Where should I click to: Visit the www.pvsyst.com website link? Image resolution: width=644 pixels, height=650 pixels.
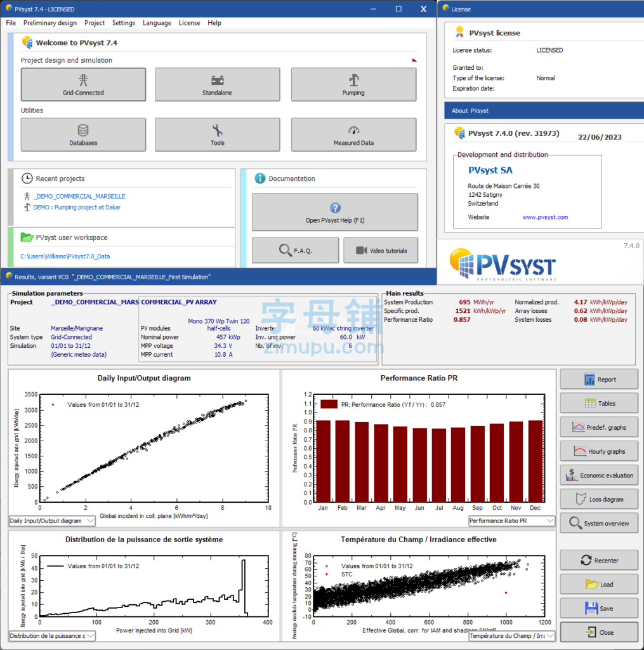pos(545,217)
